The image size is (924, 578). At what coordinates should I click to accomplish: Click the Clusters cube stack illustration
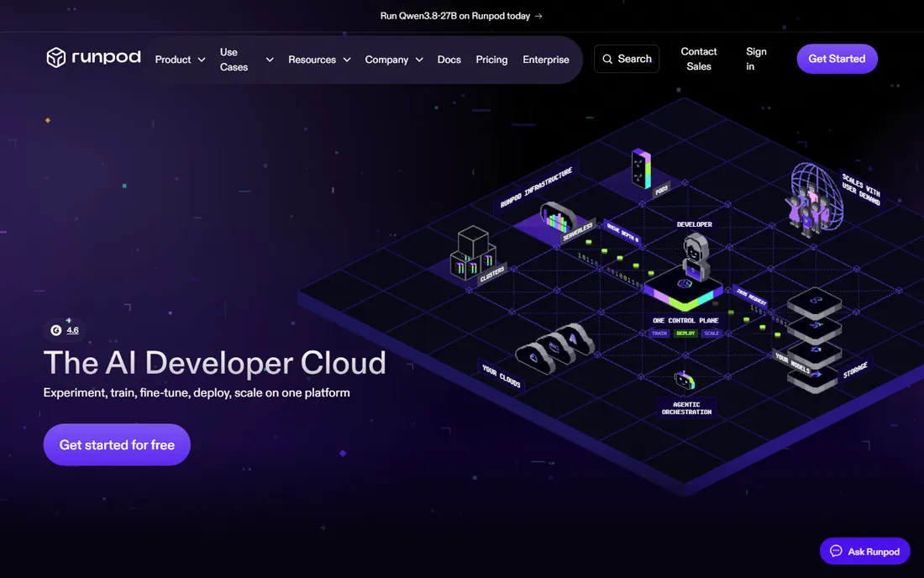point(473,252)
